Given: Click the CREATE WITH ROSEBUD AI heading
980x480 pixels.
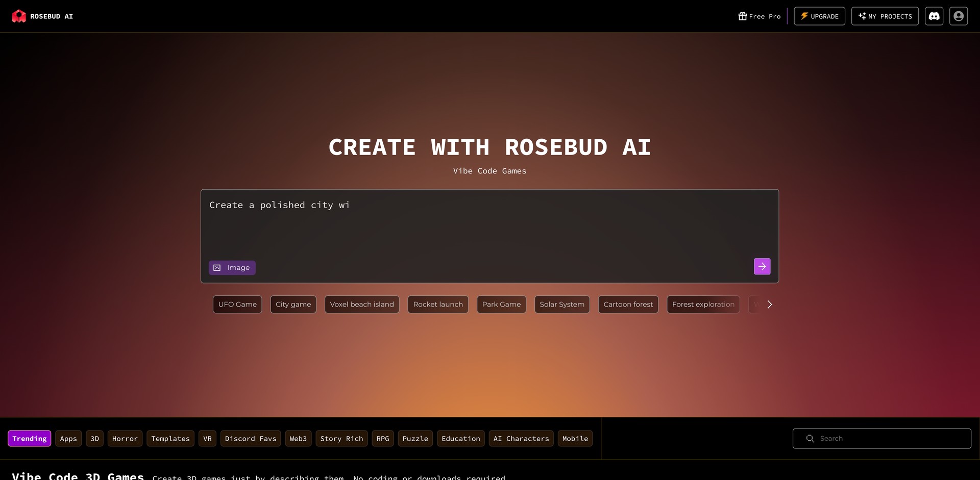Looking at the screenshot, I should pos(489,147).
